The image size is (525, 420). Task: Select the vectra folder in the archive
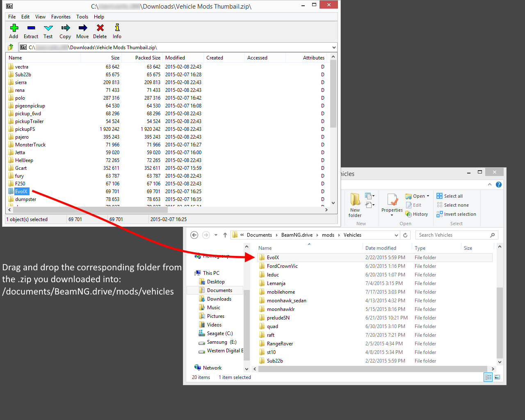(22, 67)
